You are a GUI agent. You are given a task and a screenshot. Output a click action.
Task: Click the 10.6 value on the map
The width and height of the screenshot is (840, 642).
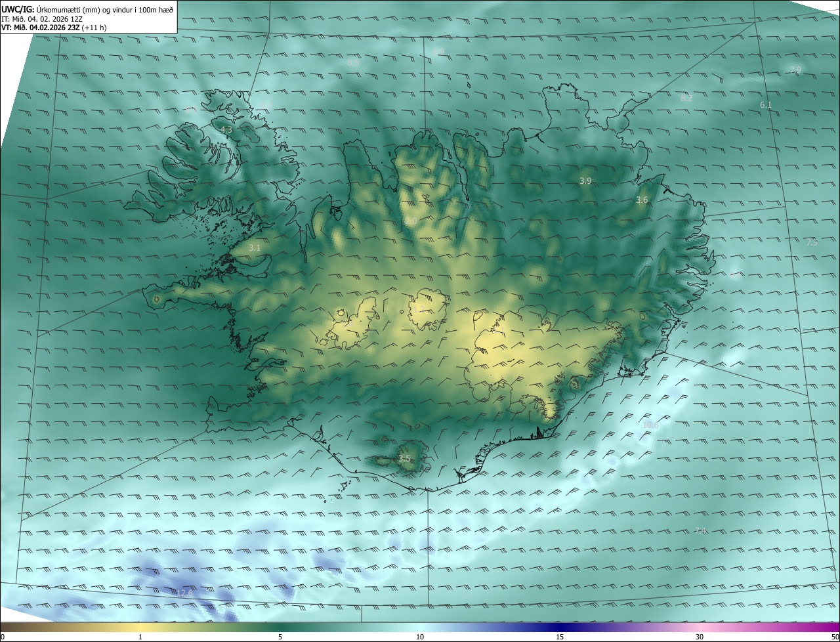(650, 425)
